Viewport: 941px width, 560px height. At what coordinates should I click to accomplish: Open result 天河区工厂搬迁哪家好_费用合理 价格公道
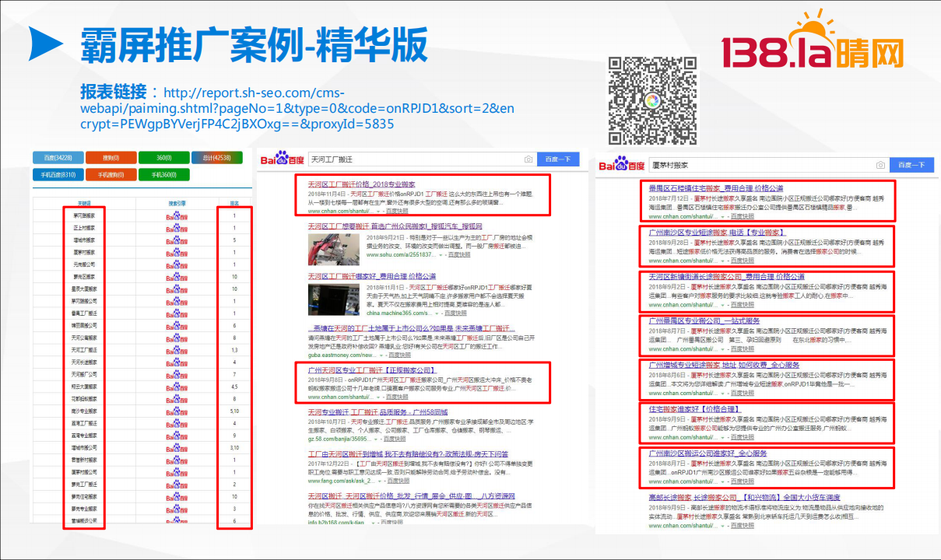(372, 276)
